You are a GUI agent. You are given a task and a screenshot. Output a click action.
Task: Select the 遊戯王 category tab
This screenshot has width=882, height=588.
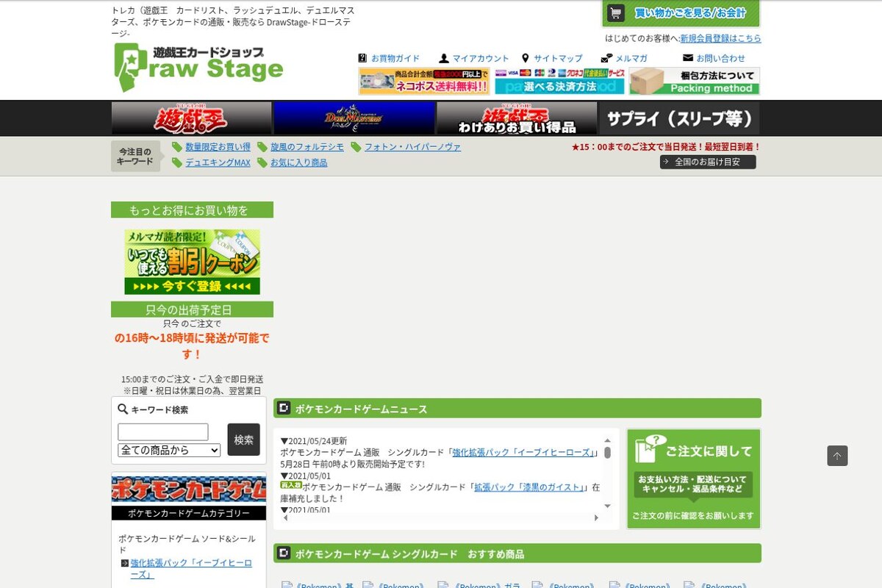pyautogui.click(x=192, y=118)
